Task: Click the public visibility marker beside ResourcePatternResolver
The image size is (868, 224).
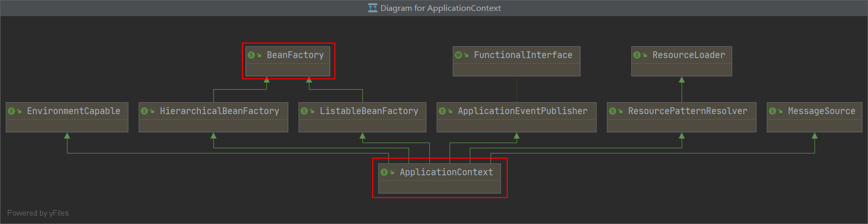Action: [620, 111]
